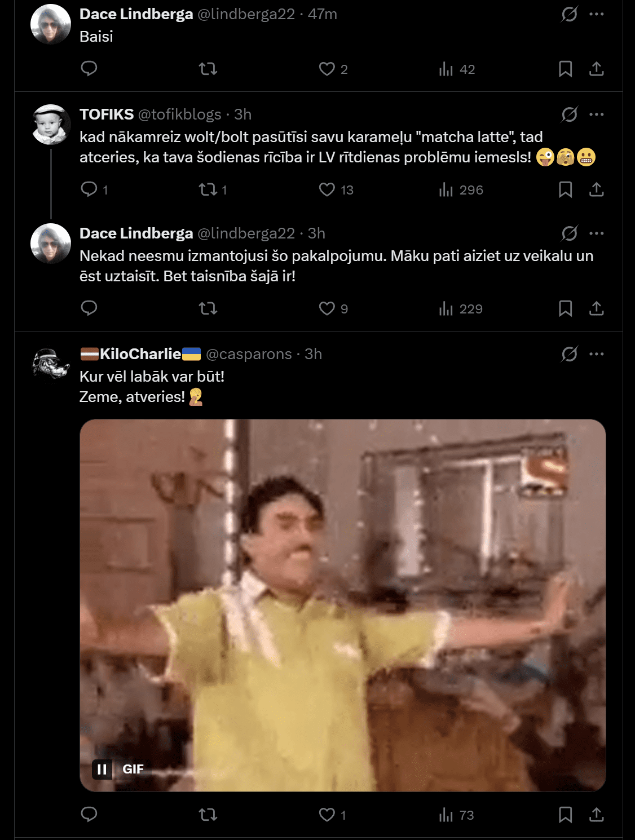This screenshot has height=840, width=635.
Task: Open more options on the "Baisi" tweet
Action: [596, 14]
